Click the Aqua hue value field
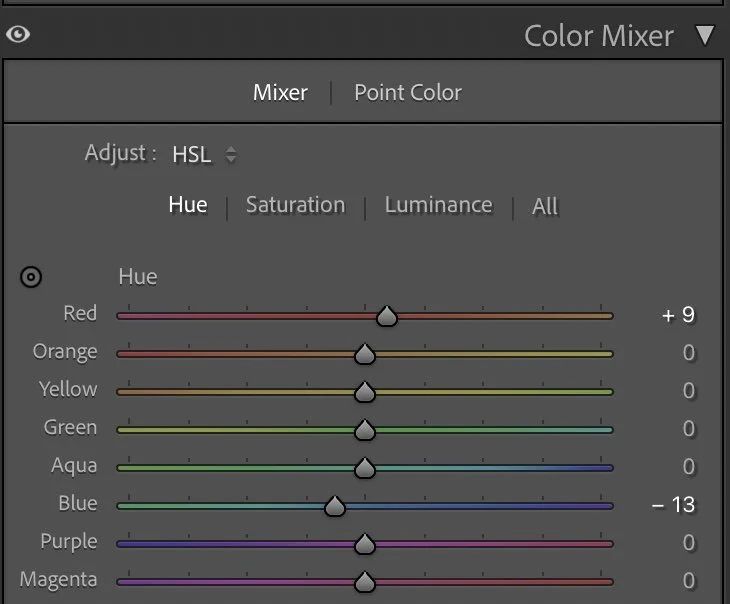This screenshot has width=730, height=604. [689, 467]
